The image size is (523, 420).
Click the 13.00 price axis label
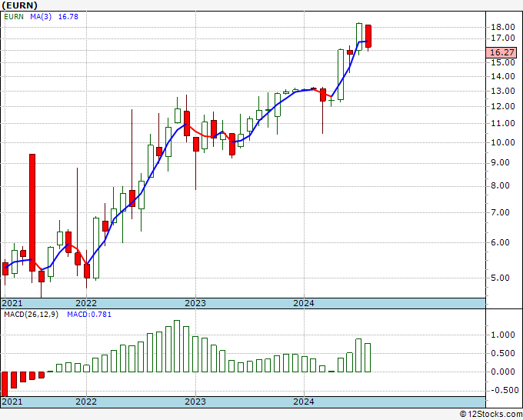pyautogui.click(x=503, y=91)
